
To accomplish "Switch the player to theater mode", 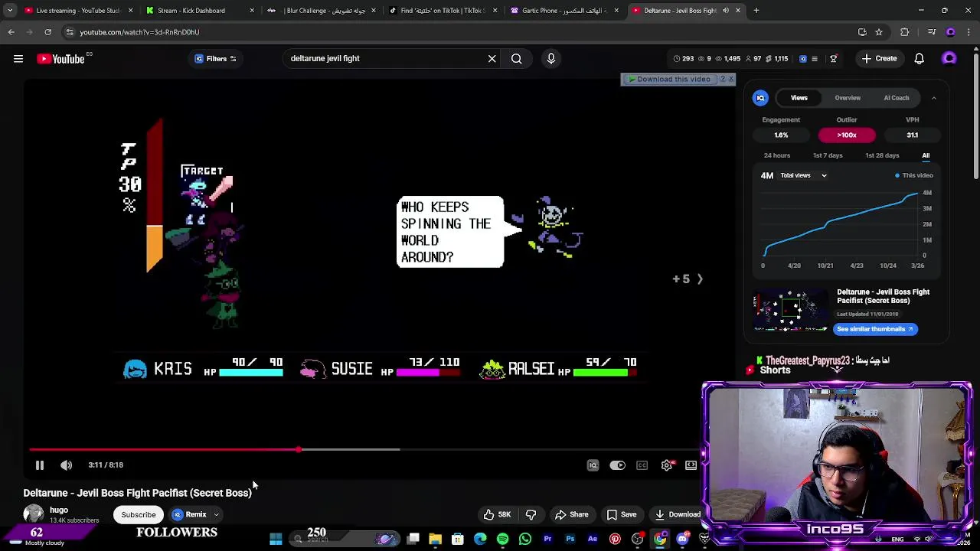I will click(691, 465).
